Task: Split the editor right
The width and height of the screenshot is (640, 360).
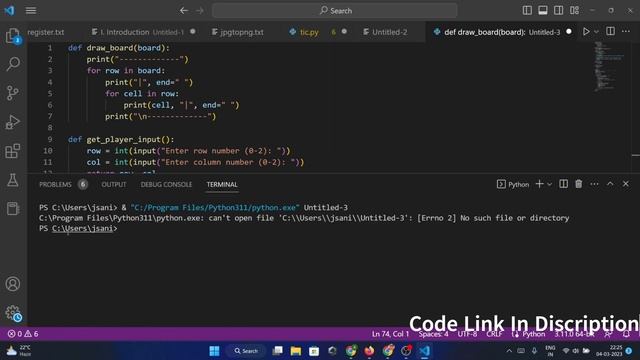Action: (x=610, y=31)
